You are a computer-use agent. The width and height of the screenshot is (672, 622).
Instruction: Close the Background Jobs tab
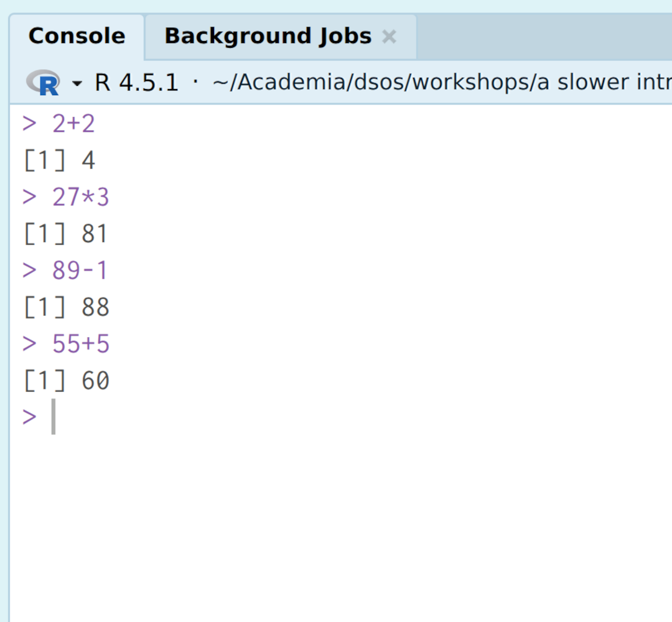[389, 37]
